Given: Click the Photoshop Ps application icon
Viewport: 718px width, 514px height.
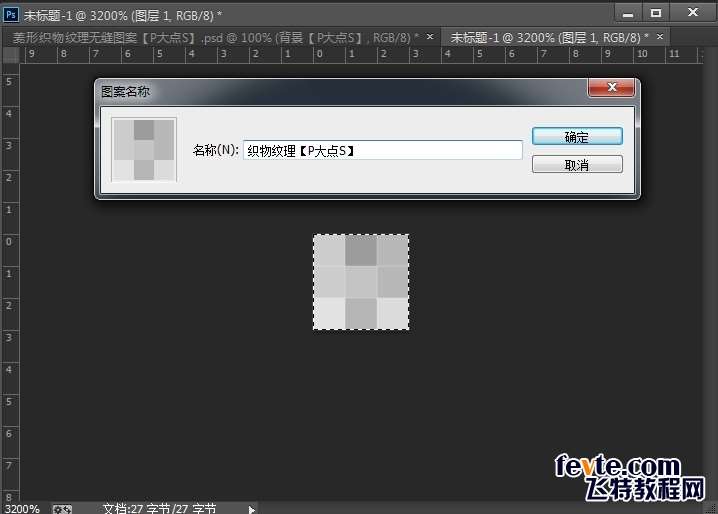Looking at the screenshot, I should tap(11, 15).
